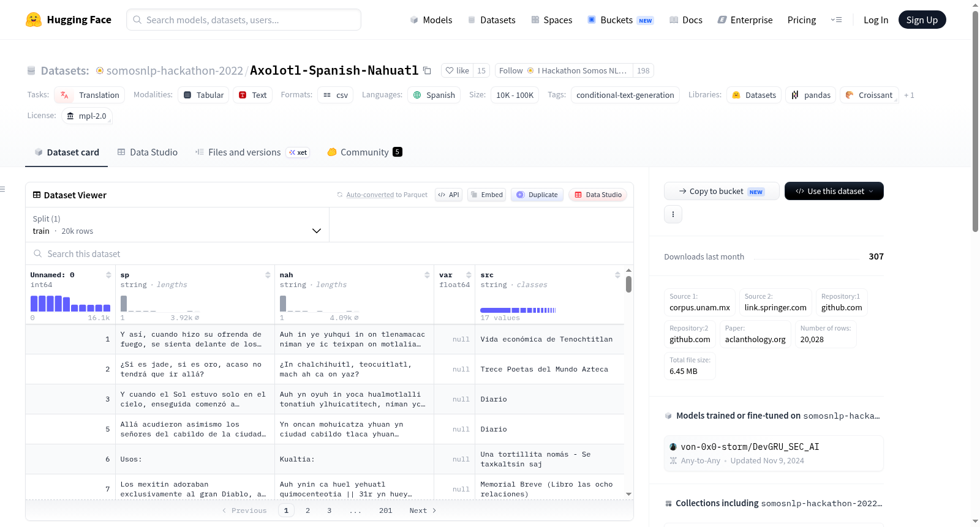
Task: Open the Datasets library tag
Action: (x=753, y=95)
